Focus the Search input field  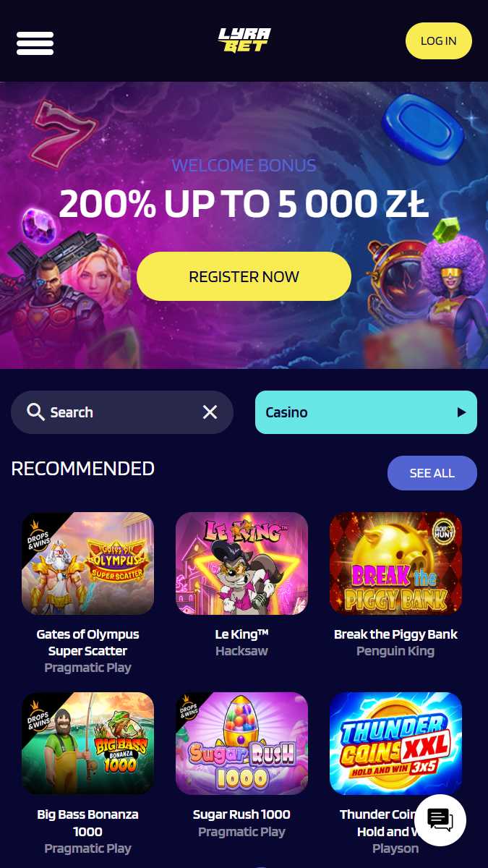point(122,412)
